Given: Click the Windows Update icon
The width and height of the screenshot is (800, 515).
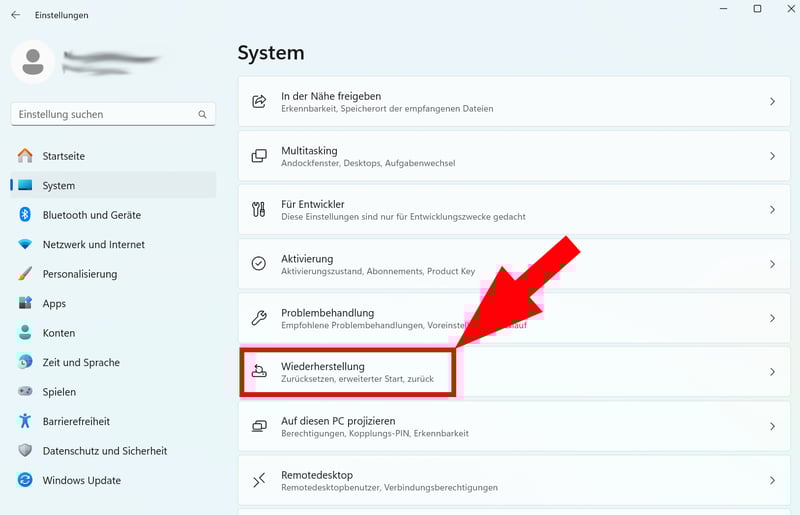Looking at the screenshot, I should (25, 480).
